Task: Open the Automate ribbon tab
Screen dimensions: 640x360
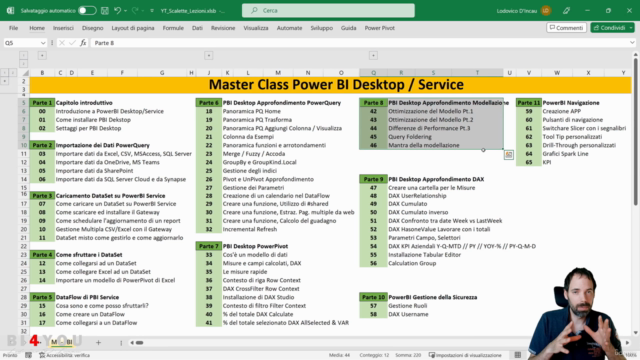Action: click(x=289, y=28)
